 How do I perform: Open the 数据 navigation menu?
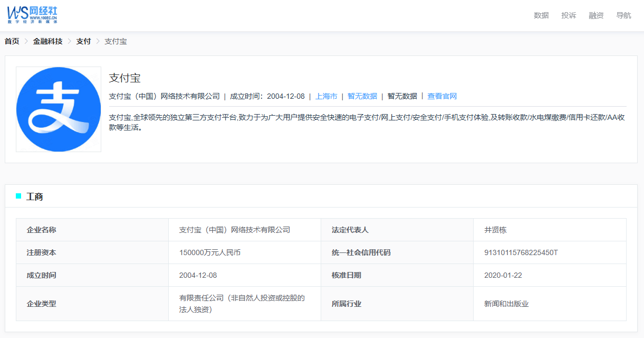(541, 15)
